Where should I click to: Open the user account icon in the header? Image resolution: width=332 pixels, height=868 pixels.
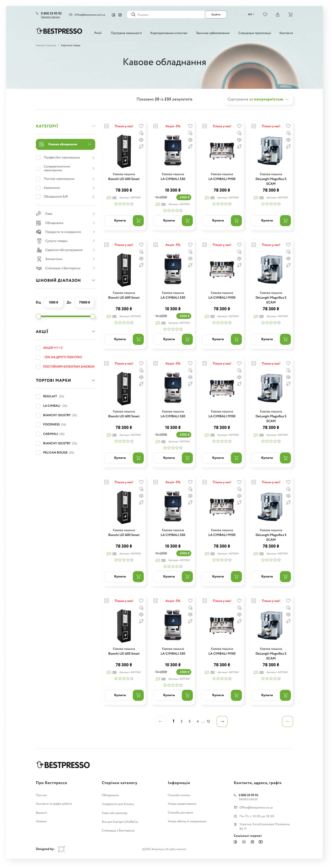278,15
